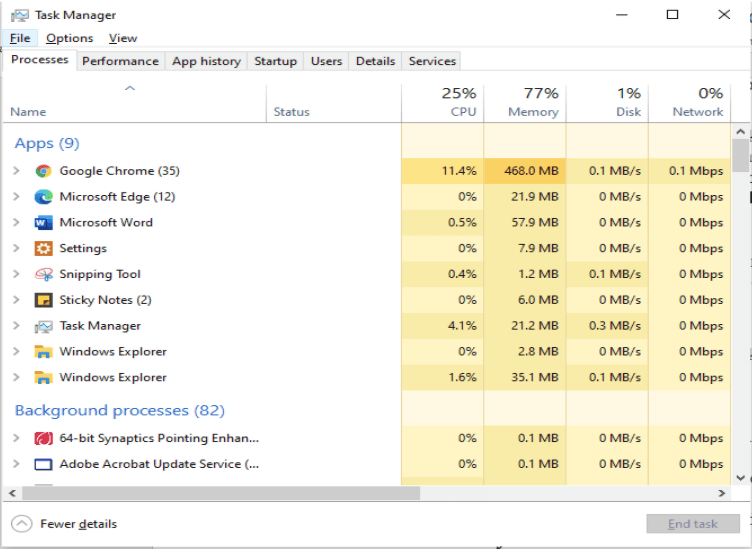The image size is (752, 551).
Task: Click Microsoft Edge's 21.9 MB memory value
Action: pyautogui.click(x=535, y=197)
